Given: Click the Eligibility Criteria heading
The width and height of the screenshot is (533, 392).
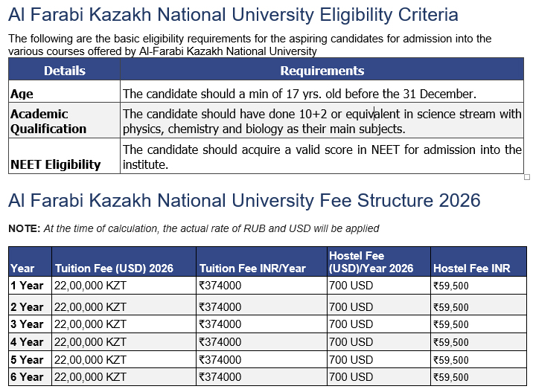Looking at the screenshot, I should pyautogui.click(x=233, y=15).
